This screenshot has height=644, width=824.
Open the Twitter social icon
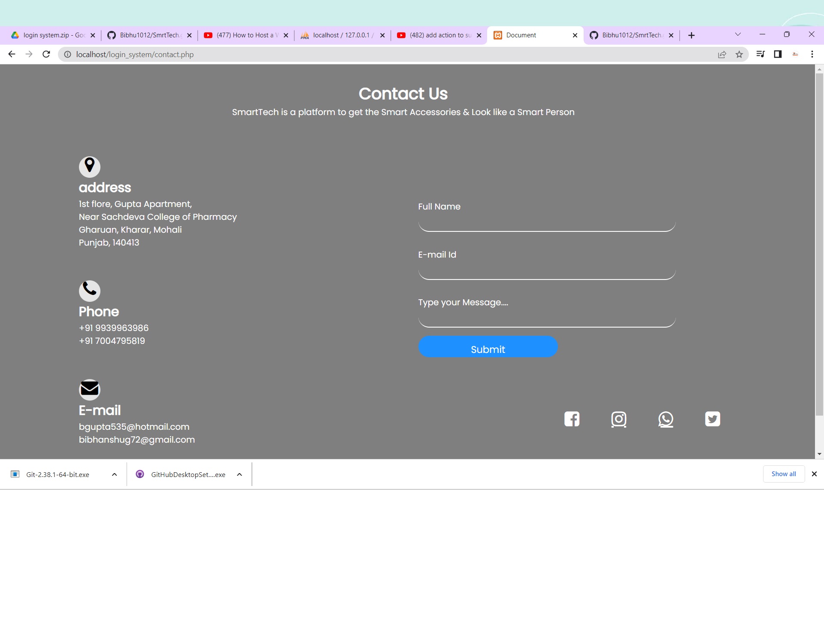[712, 419]
